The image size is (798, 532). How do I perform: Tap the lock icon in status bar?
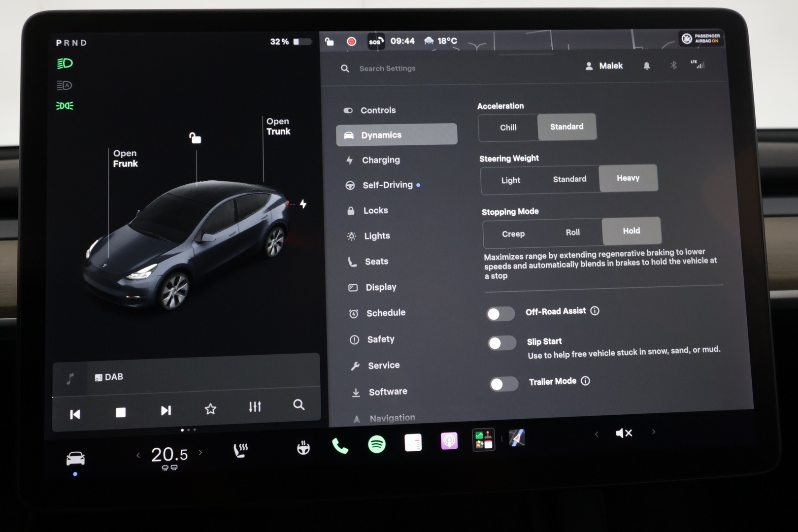(329, 41)
